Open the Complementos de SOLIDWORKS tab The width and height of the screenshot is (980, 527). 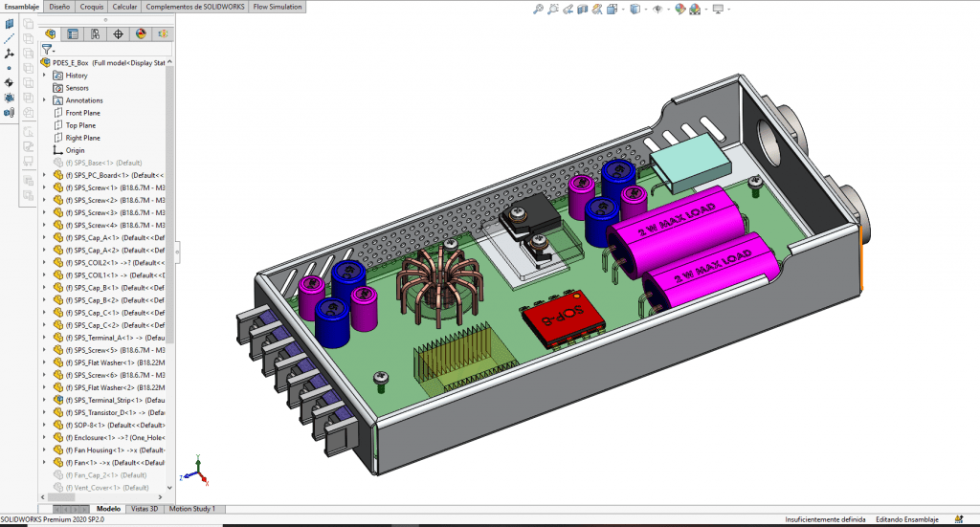195,7
